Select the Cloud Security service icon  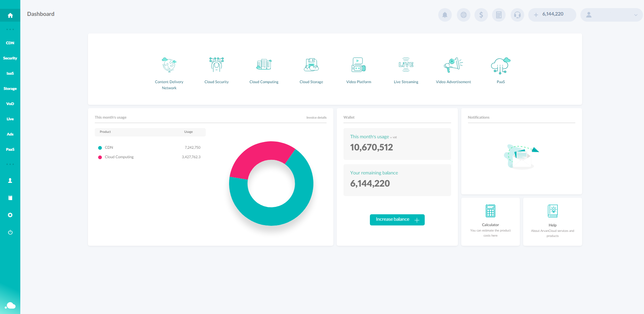(217, 65)
